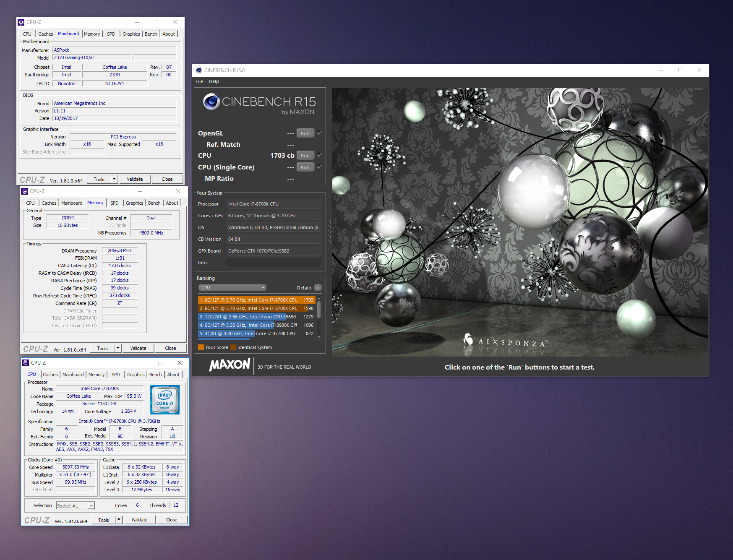The image size is (733, 560).
Task: Switch to SPD tab in Mainboard CPU-Z window
Action: coord(111,34)
